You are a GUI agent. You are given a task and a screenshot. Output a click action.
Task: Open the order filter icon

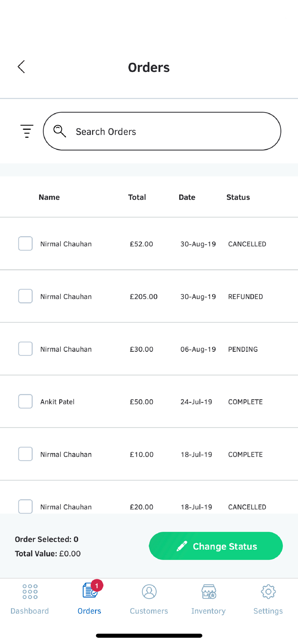[27, 131]
